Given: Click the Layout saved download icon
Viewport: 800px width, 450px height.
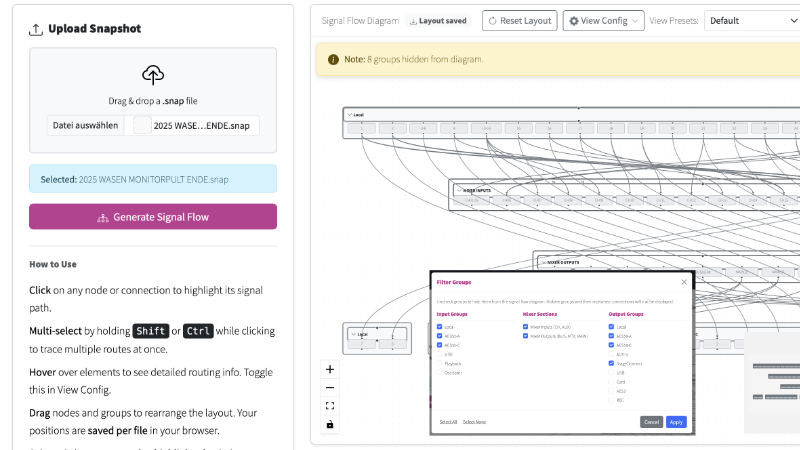Looking at the screenshot, I should [x=413, y=21].
